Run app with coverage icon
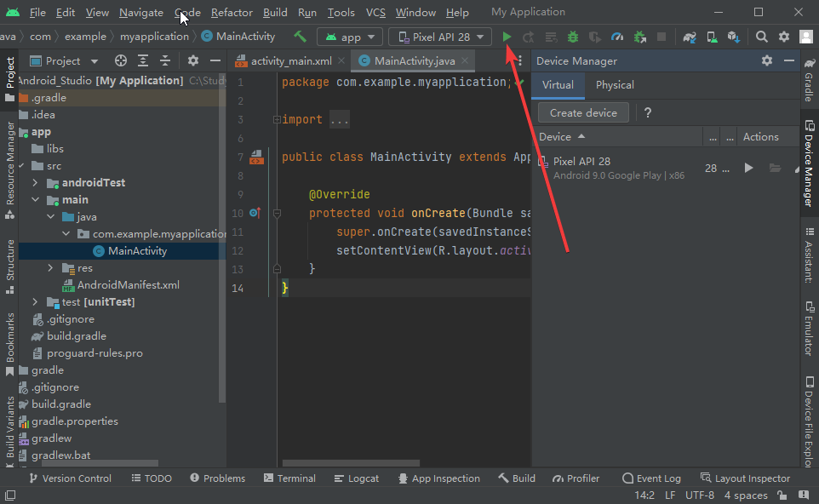 tap(595, 37)
